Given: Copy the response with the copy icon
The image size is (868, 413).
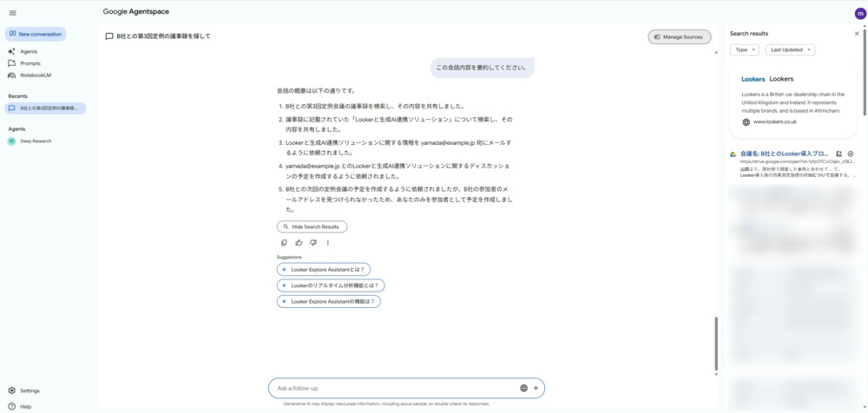Looking at the screenshot, I should point(284,242).
